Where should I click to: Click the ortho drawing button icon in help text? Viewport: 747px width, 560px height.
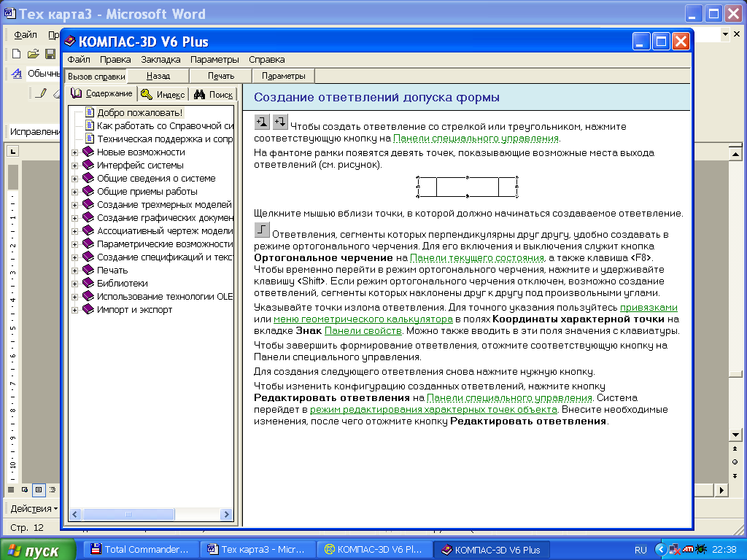pyautogui.click(x=262, y=230)
